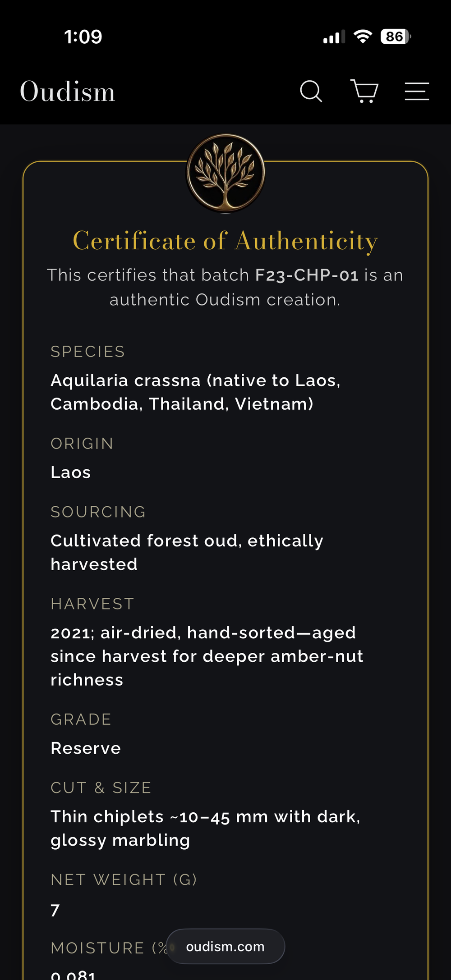Tap the oudism.com address pill
Viewport: 451px width, 980px height.
pos(225,947)
